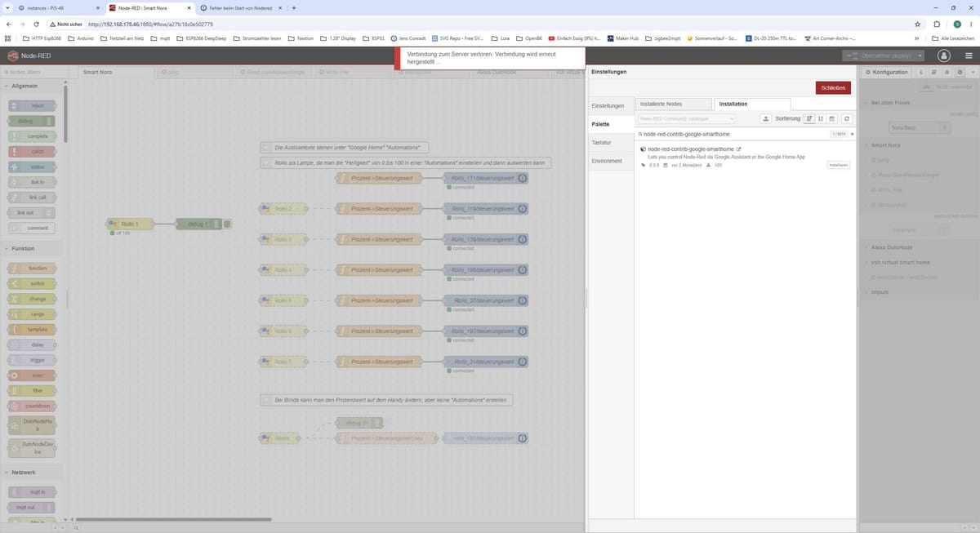The width and height of the screenshot is (980, 533).
Task: Toggle alphabetical ascending sort button
Action: point(809,118)
